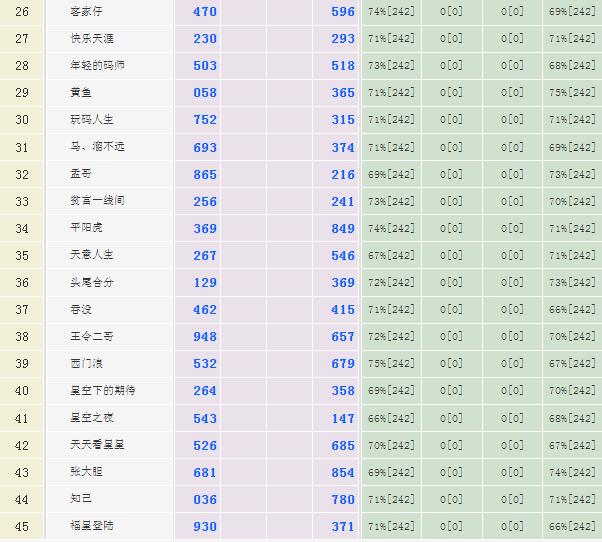Image resolution: width=602 pixels, height=542 pixels.
Task: Open the 玩码人生 author entry
Action: (90, 120)
